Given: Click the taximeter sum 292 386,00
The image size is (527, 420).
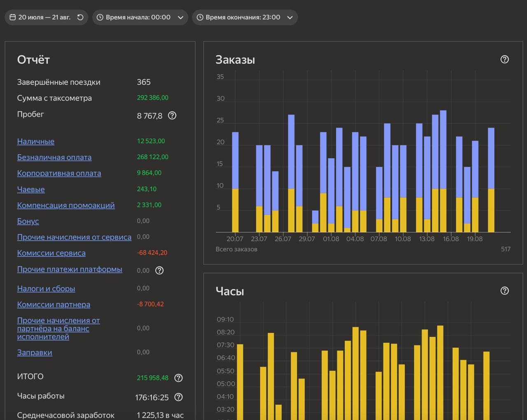Looking at the screenshot, I should coord(153,98).
